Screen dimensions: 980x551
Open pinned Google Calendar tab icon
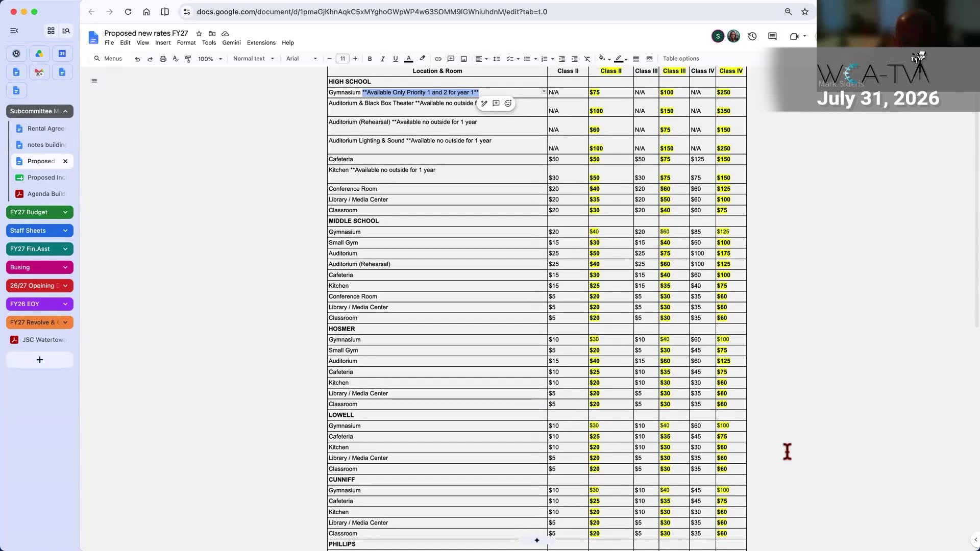pyautogui.click(x=62, y=54)
